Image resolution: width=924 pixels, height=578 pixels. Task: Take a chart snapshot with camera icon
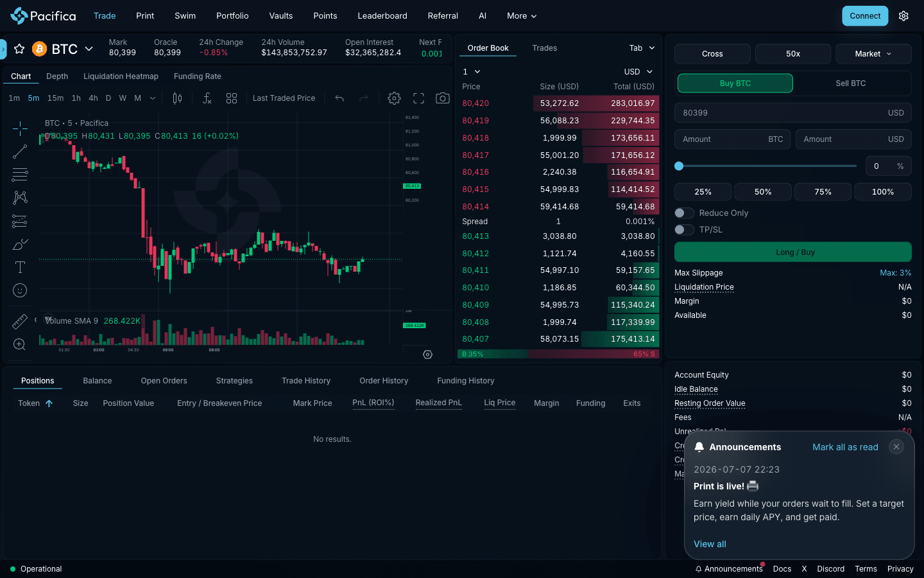(443, 98)
